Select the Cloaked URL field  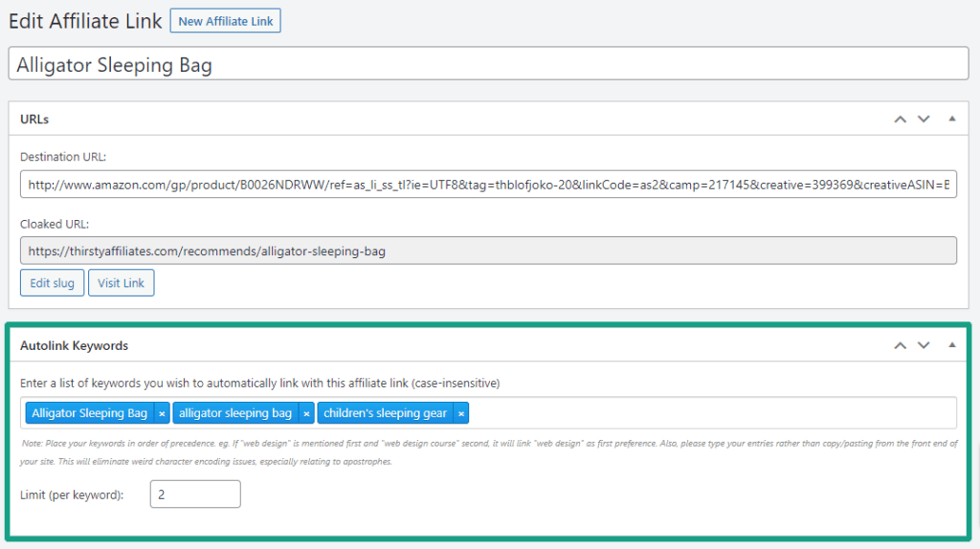pyautogui.click(x=488, y=251)
